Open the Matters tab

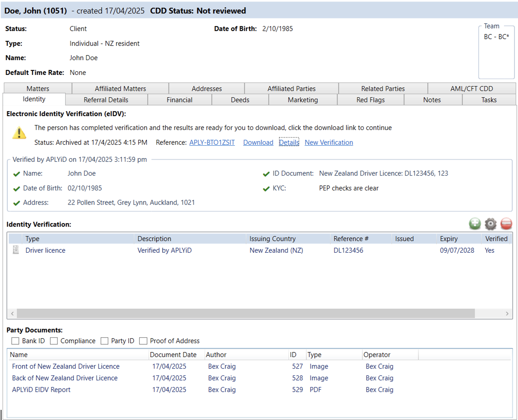(38, 88)
